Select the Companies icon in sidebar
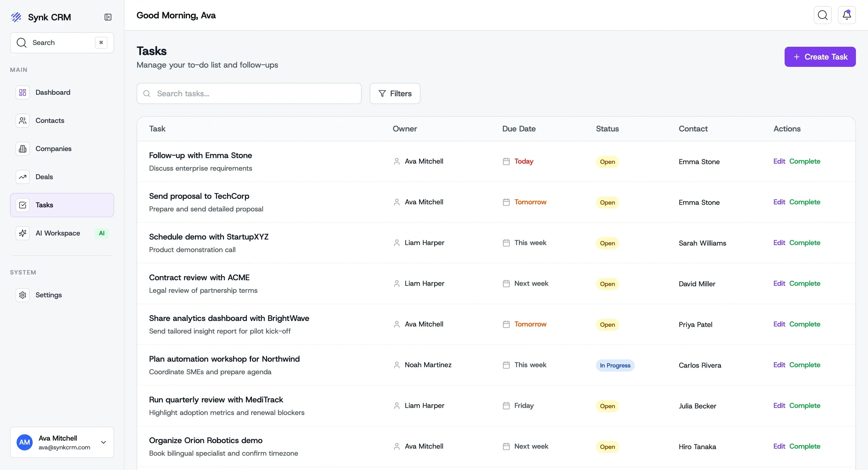The height and width of the screenshot is (470, 868). click(x=22, y=148)
